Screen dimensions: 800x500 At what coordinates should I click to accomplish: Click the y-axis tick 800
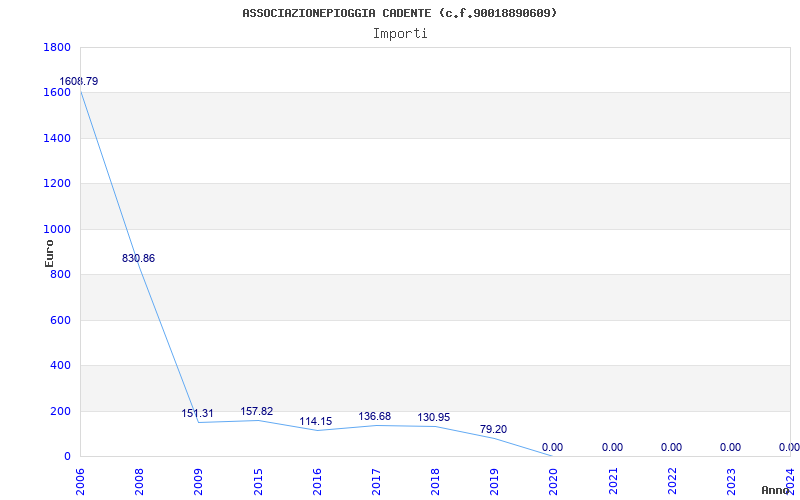[60, 275]
